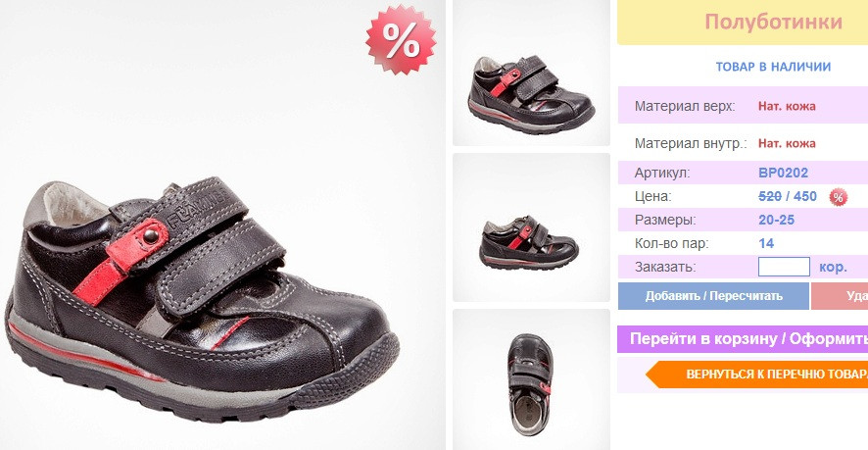The width and height of the screenshot is (868, 450).
Task: Click the discounted price 520 / 450
Action: pos(788,196)
